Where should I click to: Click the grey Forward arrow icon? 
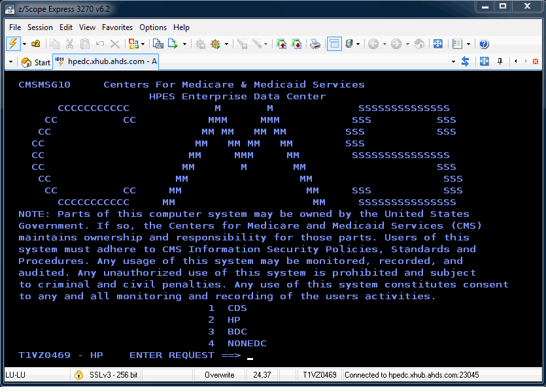click(396, 44)
